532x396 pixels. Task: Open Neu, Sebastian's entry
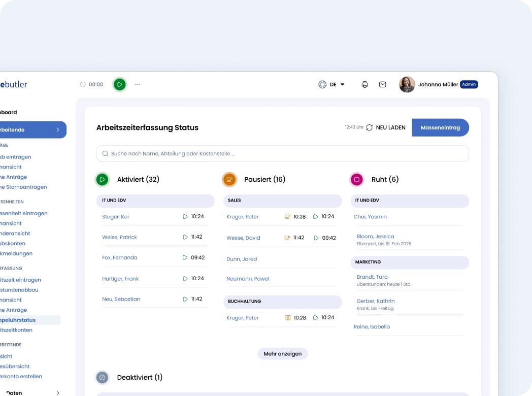coord(121,299)
